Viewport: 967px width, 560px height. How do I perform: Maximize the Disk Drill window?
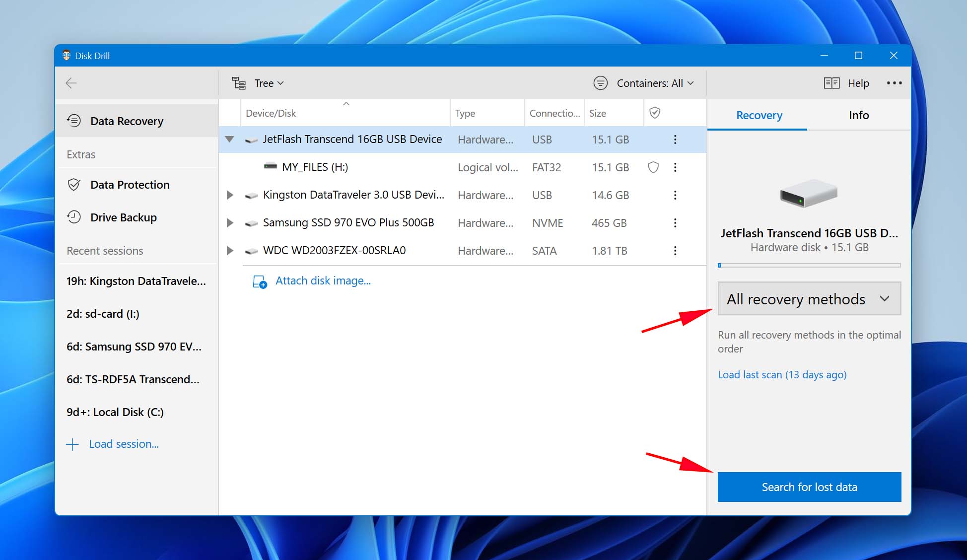(x=858, y=56)
